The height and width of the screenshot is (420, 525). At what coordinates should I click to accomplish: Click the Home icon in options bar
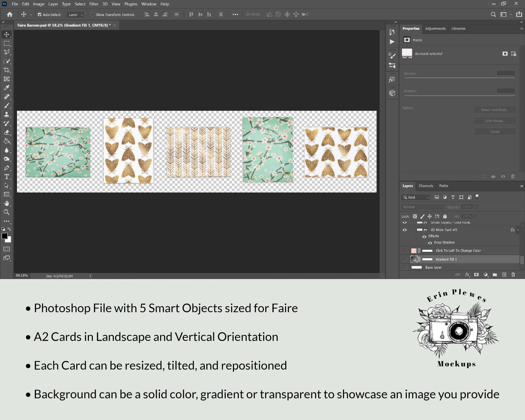pos(10,15)
